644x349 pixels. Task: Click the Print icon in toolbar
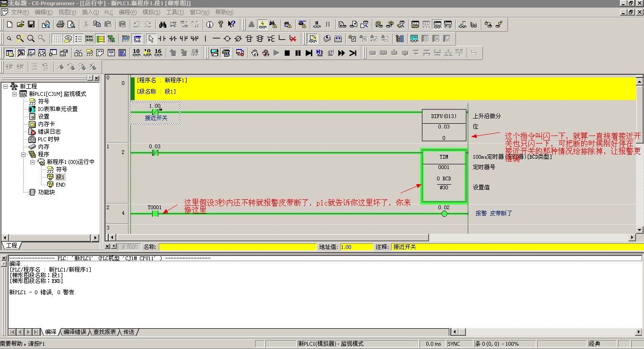pos(60,25)
